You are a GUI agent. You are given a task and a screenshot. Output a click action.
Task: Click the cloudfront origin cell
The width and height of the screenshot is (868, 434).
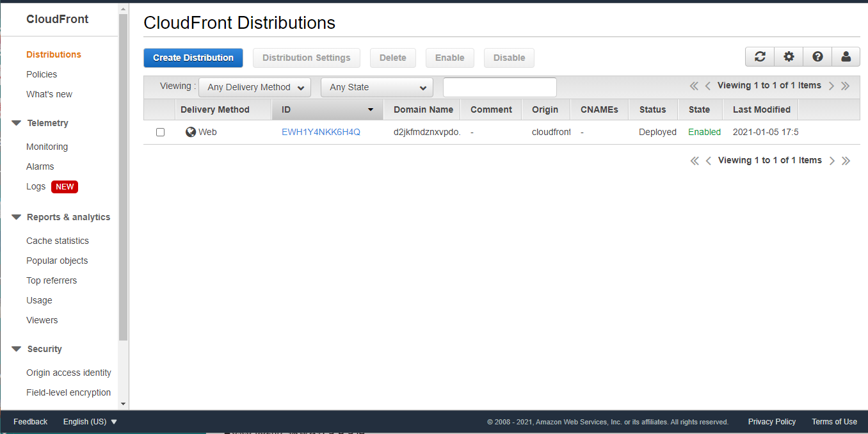[x=551, y=132]
